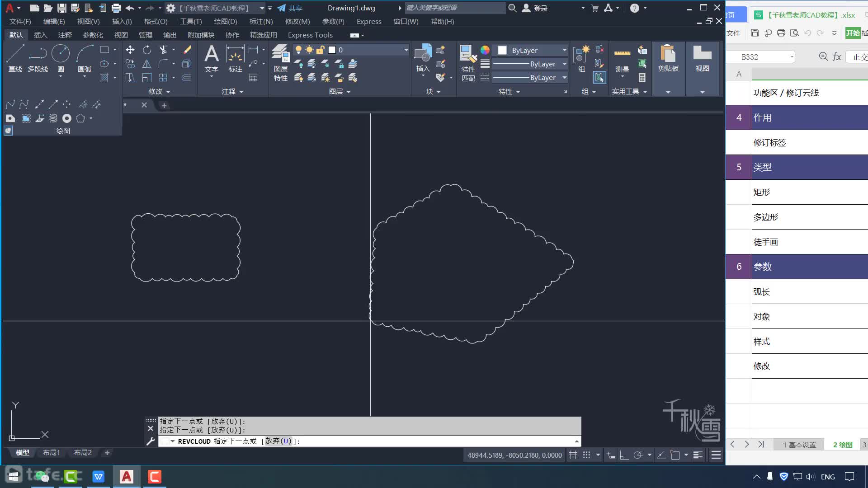Click the Stretch tool icon
The height and width of the screenshot is (488, 868).
point(130,78)
